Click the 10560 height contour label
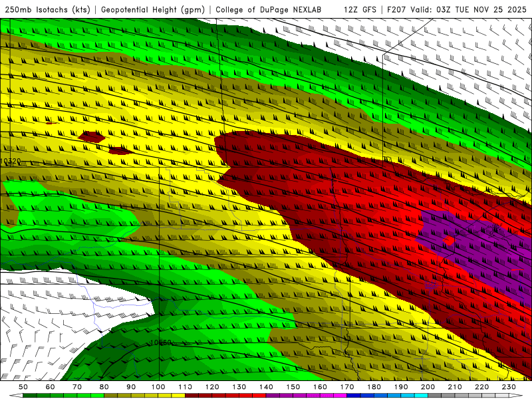Viewport: 532px width, 399px height. point(160,342)
